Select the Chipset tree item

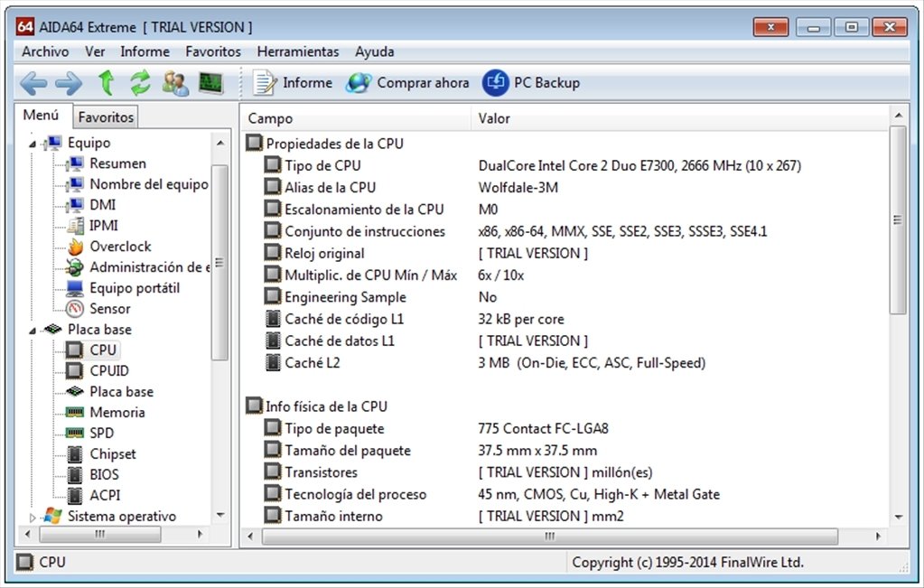click(x=101, y=454)
